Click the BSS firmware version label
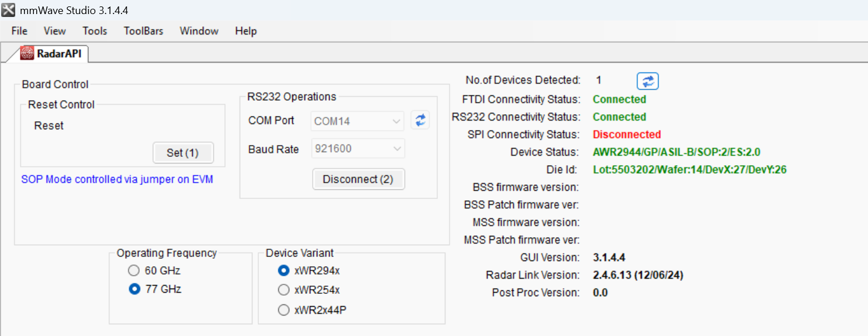Viewport: 868px width, 336px height. (526, 187)
